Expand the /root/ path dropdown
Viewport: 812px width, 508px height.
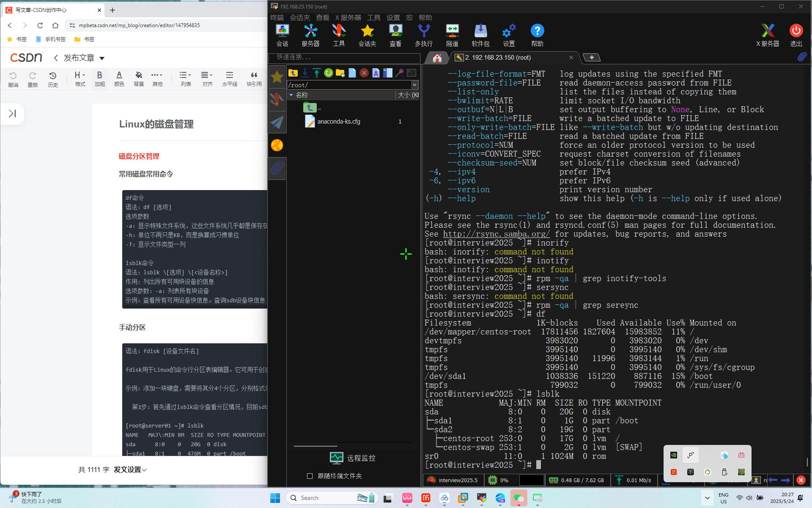[x=414, y=85]
